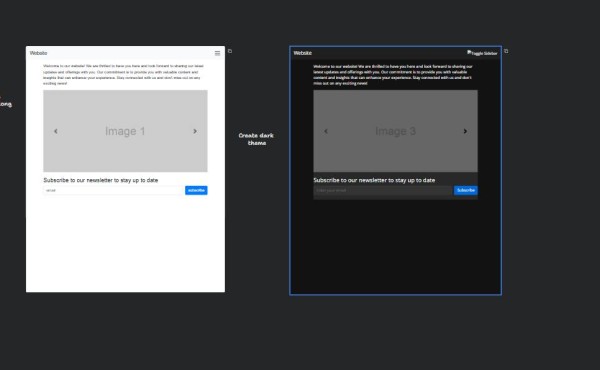The height and width of the screenshot is (370, 600).
Task: Open the hamburger menu in light frame
Action: click(217, 53)
